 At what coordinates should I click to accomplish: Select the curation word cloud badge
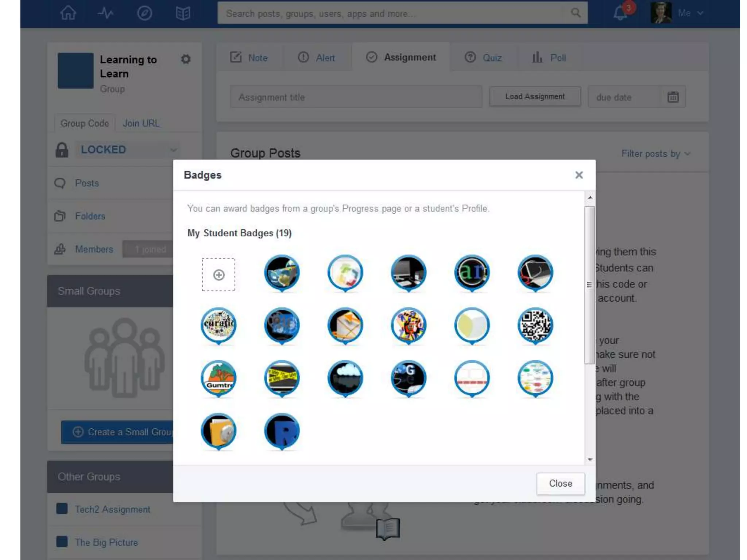218,325
